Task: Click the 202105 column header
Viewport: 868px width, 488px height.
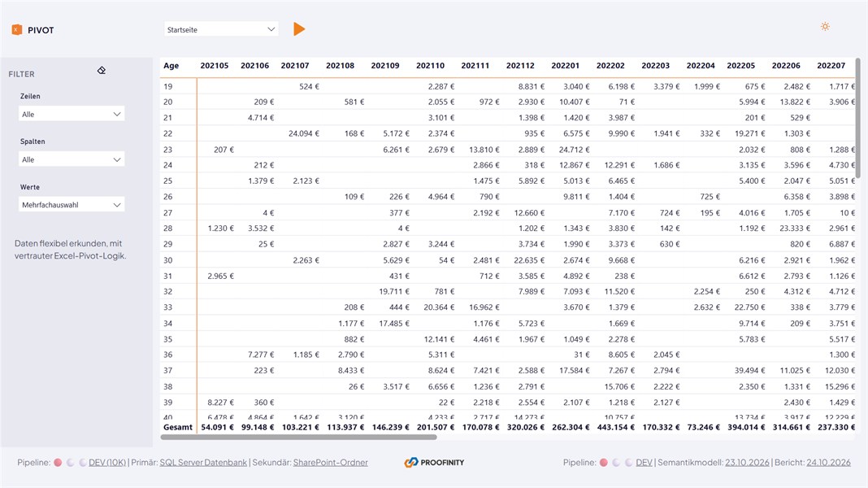Action: pyautogui.click(x=215, y=65)
